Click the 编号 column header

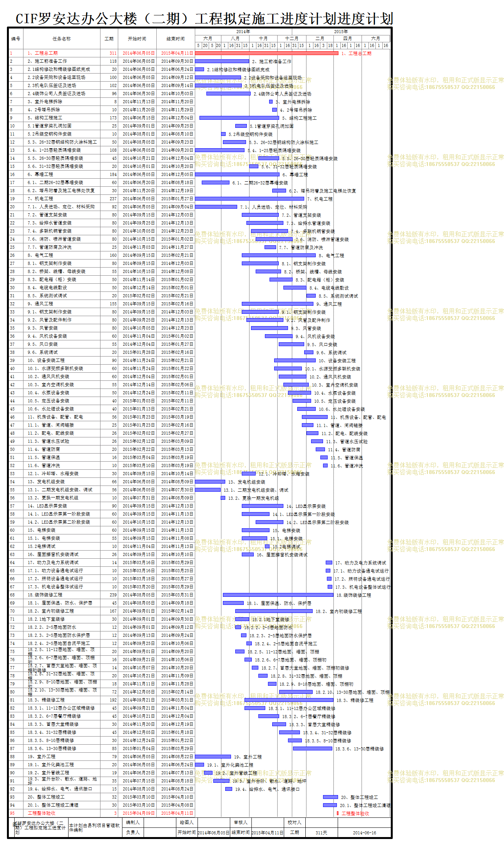click(16, 39)
